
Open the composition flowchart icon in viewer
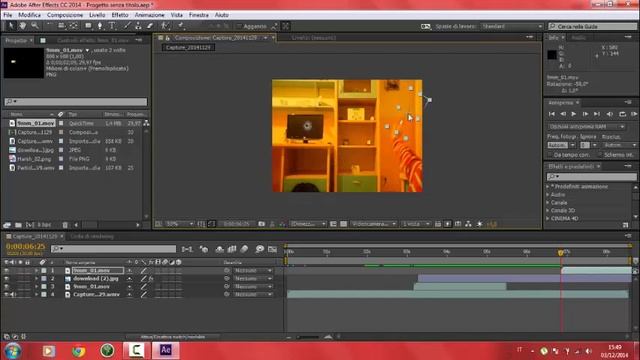(x=468, y=224)
